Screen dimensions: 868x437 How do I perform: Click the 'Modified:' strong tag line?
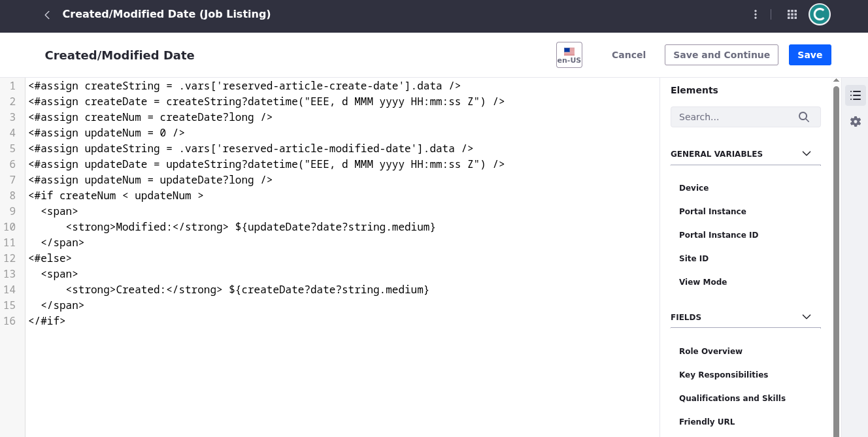pyautogui.click(x=250, y=227)
